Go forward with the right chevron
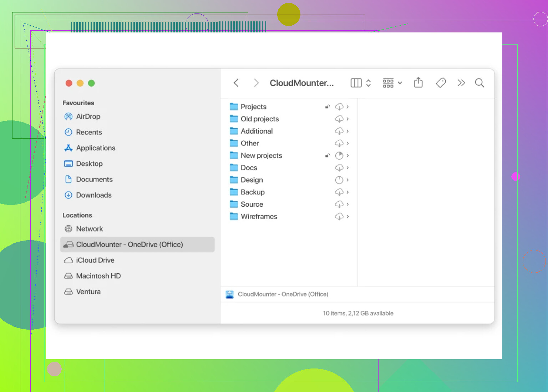Screen dimensions: 548x392 (x=256, y=83)
